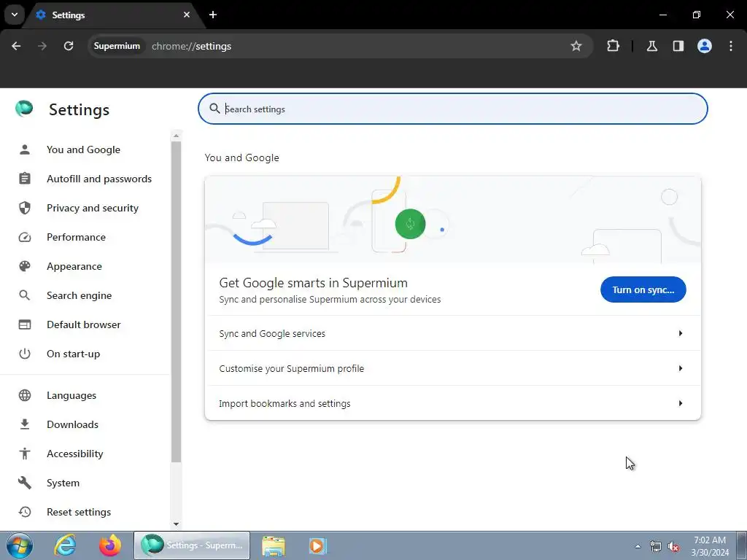The width and height of the screenshot is (747, 560).
Task: Click the window icon for Default browser
Action: coord(25,324)
